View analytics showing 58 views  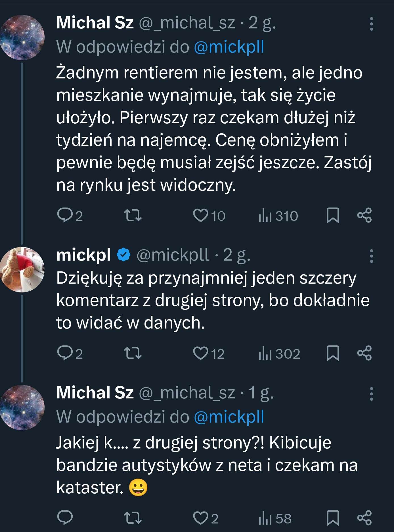[x=275, y=518]
